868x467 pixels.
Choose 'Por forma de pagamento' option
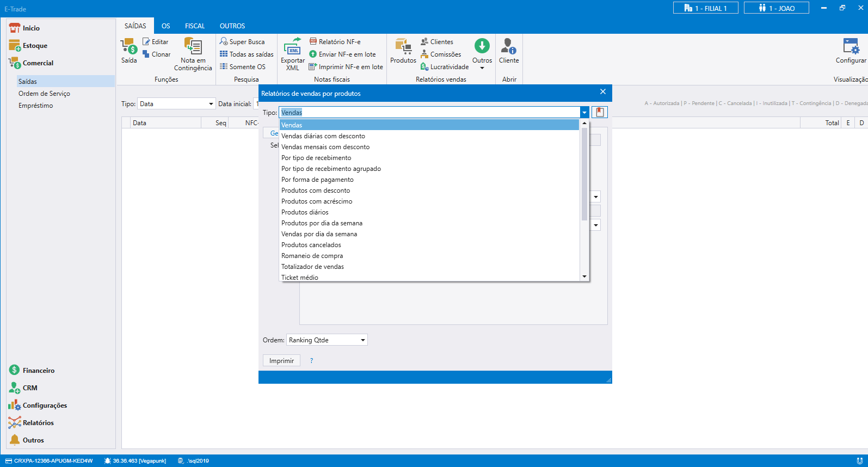click(317, 180)
